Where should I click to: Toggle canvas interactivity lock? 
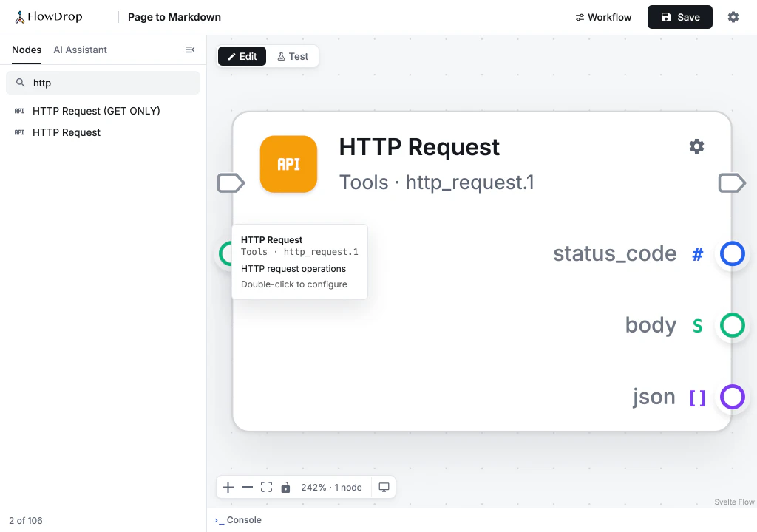(286, 487)
